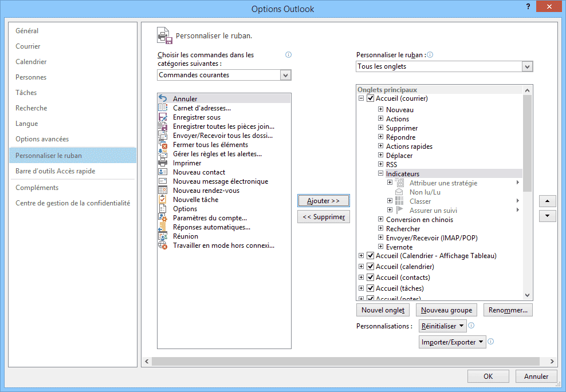Toggle the Accueil (calendrier) checkbox
Image resolution: width=566 pixels, height=392 pixels.
coord(370,266)
